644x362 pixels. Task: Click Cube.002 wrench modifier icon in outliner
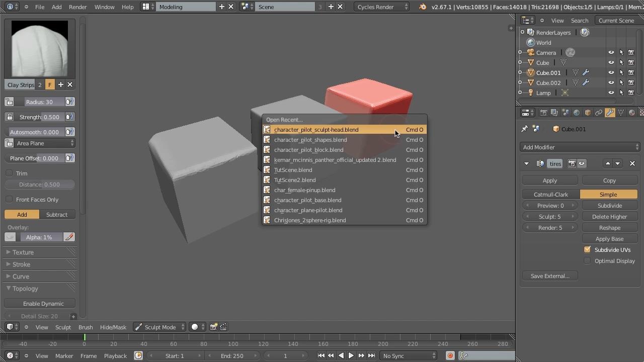coord(586,82)
